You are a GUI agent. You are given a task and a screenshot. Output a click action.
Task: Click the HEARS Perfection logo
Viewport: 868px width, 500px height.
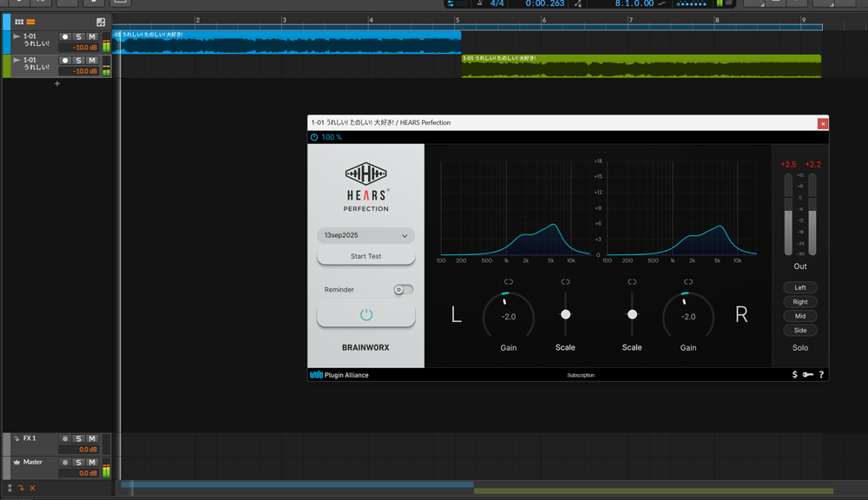[366, 187]
